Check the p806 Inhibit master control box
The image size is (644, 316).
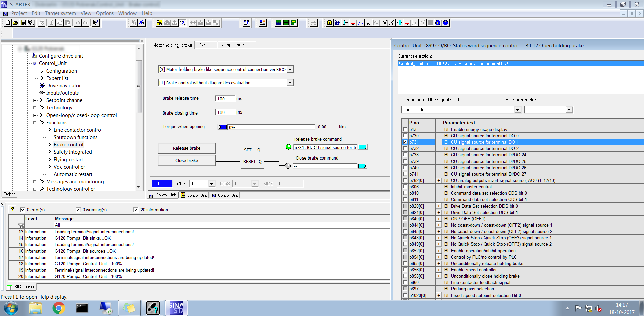click(405, 187)
